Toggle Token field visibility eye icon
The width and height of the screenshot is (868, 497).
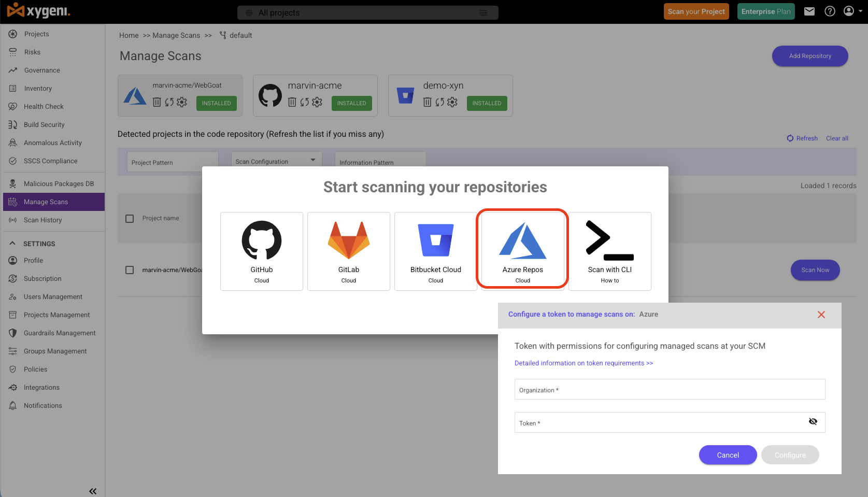(813, 422)
